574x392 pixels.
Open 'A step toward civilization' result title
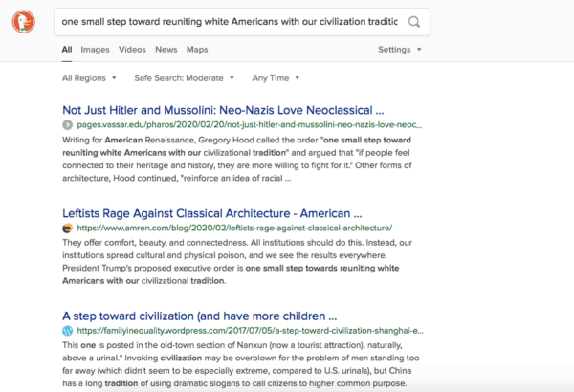(200, 316)
